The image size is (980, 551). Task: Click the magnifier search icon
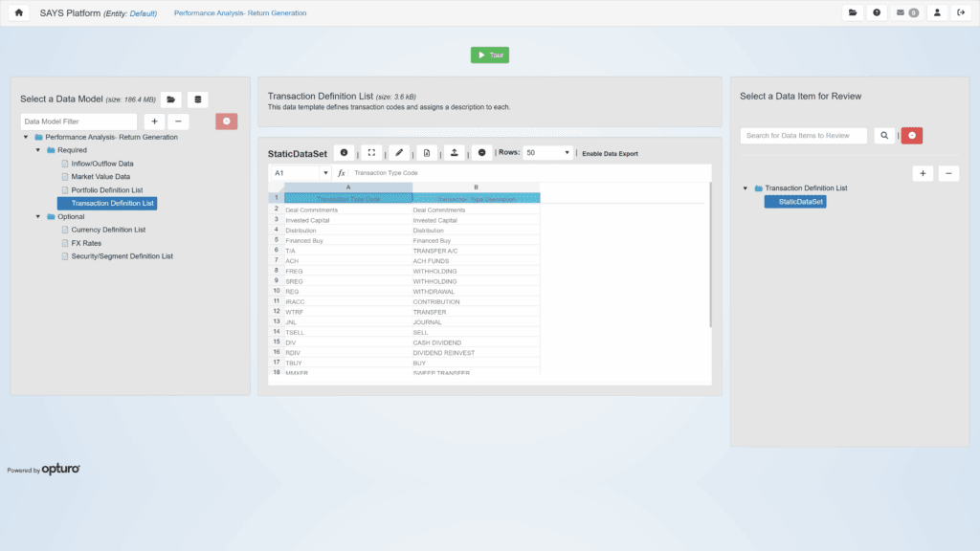pyautogui.click(x=884, y=136)
